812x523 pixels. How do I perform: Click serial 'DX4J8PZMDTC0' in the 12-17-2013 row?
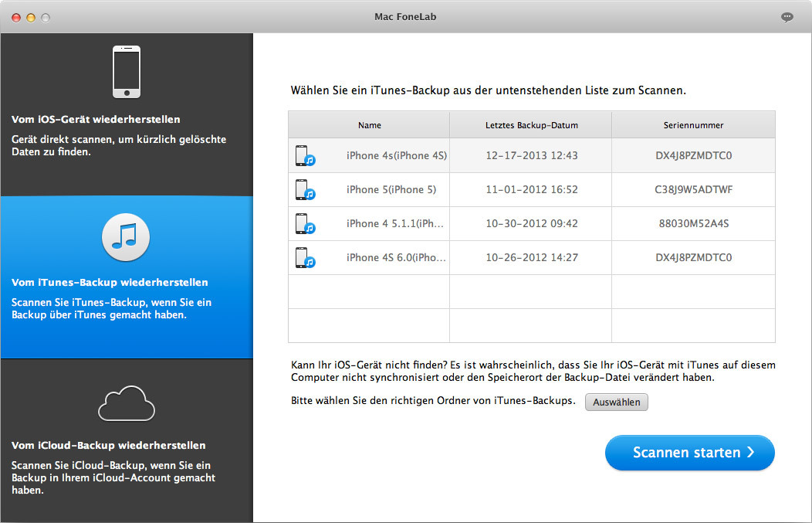tap(693, 155)
